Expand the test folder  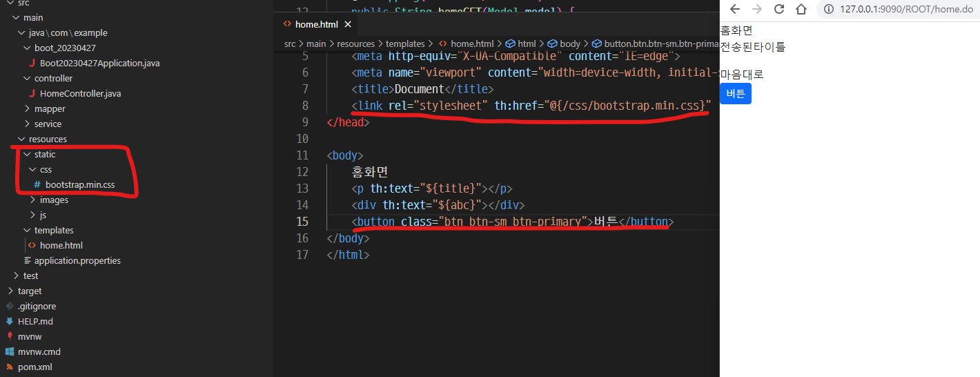[15, 275]
